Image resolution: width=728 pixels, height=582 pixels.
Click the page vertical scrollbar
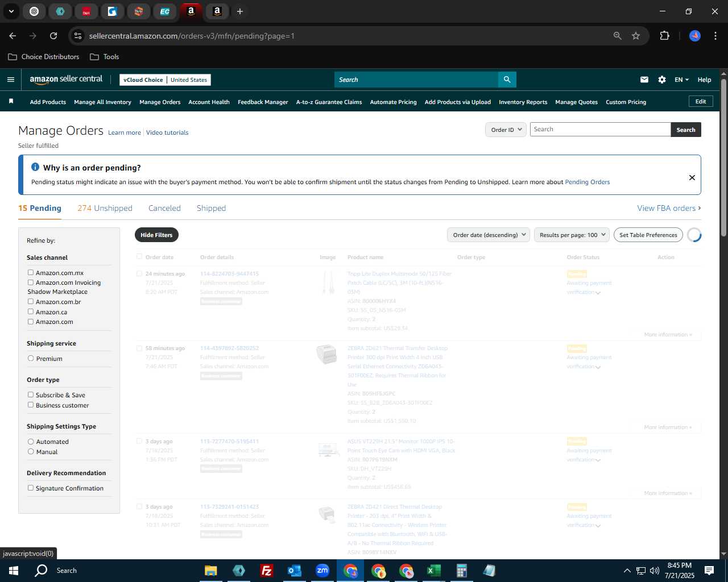coord(723,157)
